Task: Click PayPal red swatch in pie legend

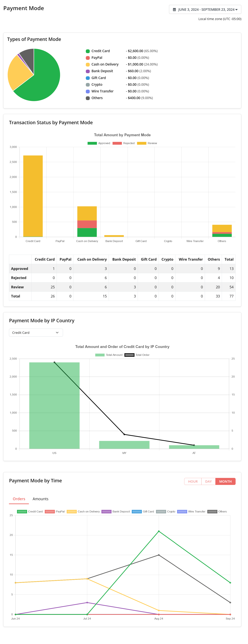Action: point(88,58)
